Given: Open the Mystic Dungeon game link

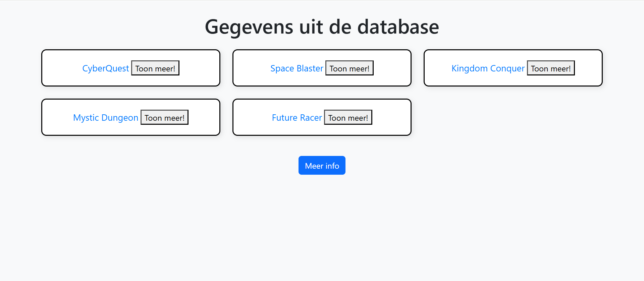Looking at the screenshot, I should tap(105, 117).
